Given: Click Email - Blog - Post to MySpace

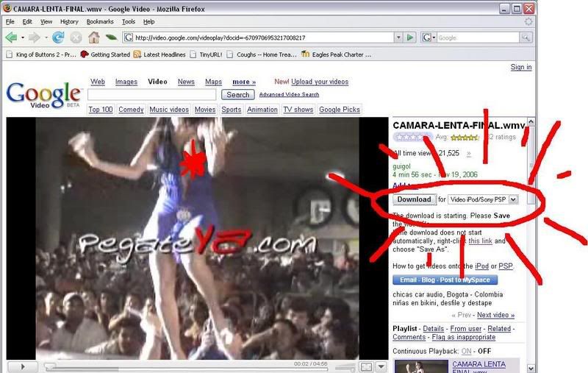Looking at the screenshot, I should point(445,280).
